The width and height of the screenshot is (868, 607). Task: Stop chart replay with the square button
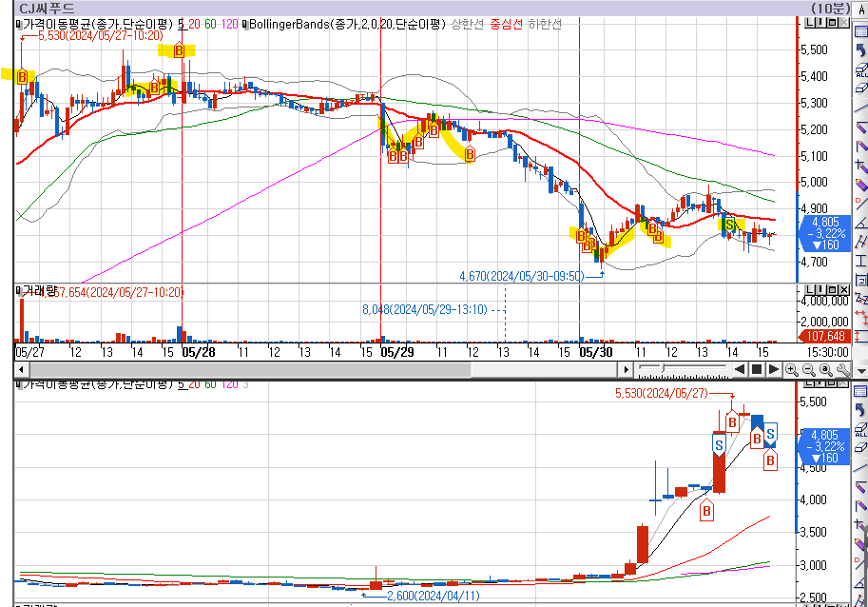point(757,369)
